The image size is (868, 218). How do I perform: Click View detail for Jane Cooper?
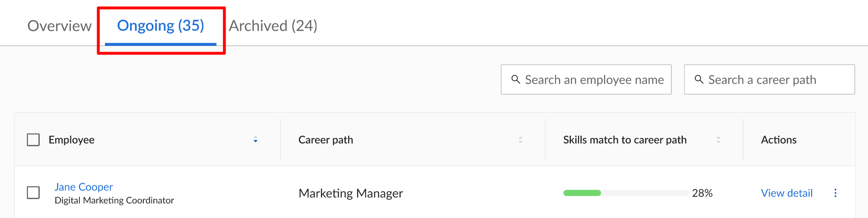coord(786,193)
